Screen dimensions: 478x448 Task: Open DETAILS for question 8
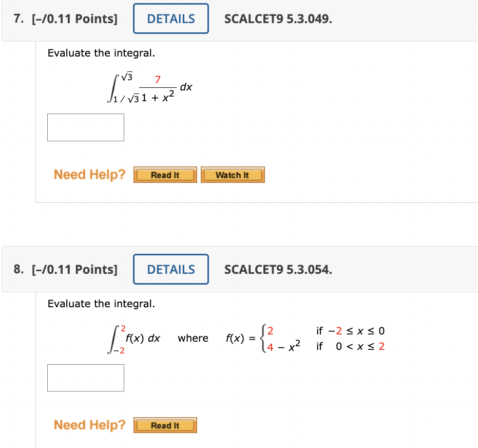point(170,269)
